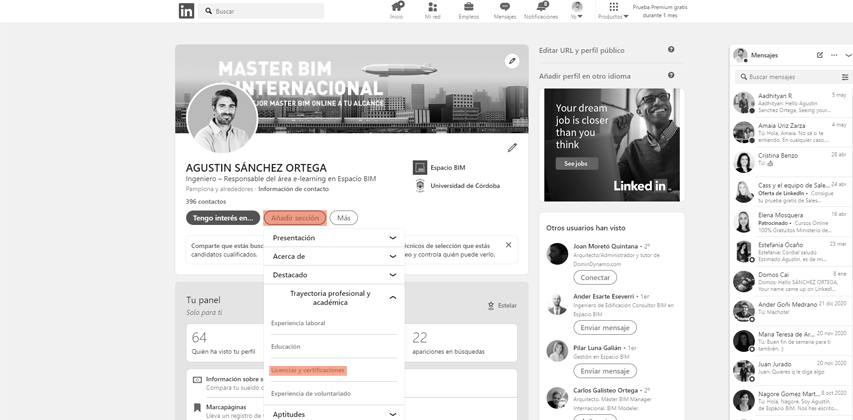This screenshot has height=420, width=853.
Task: Select Experiencia laboral option
Action: pos(298,323)
